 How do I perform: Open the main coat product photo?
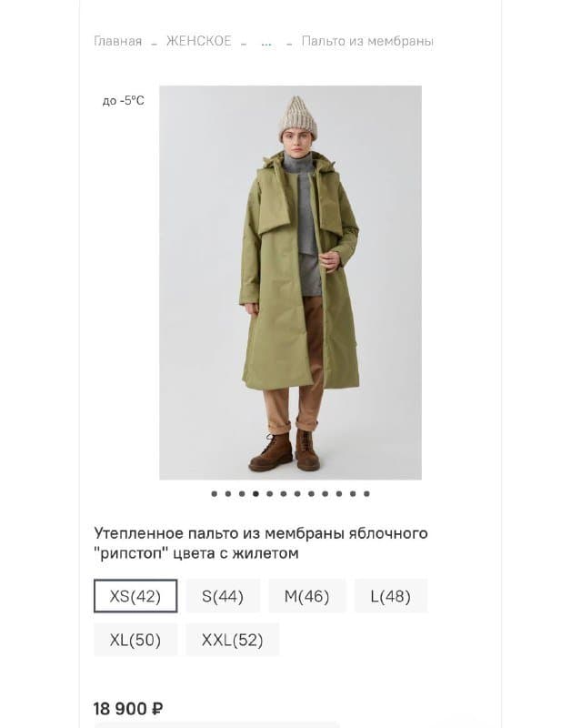[x=291, y=282]
